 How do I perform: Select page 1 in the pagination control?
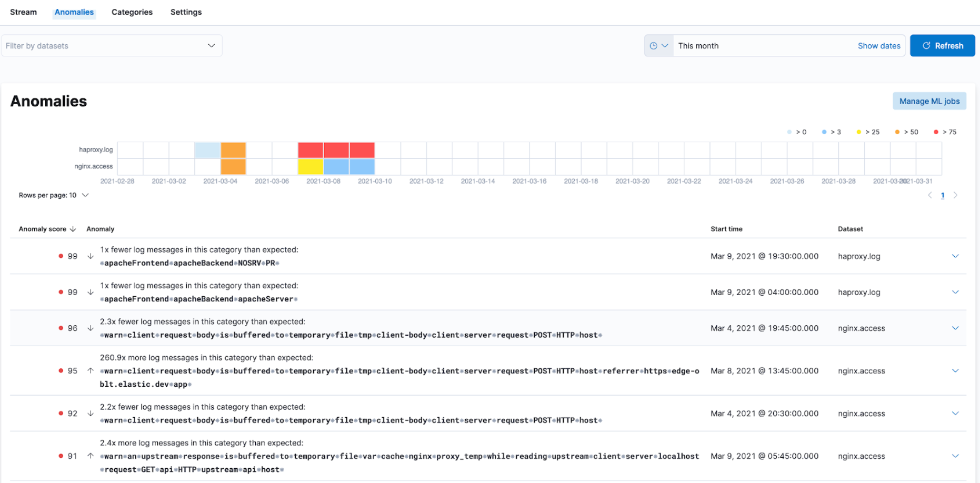pyautogui.click(x=943, y=195)
